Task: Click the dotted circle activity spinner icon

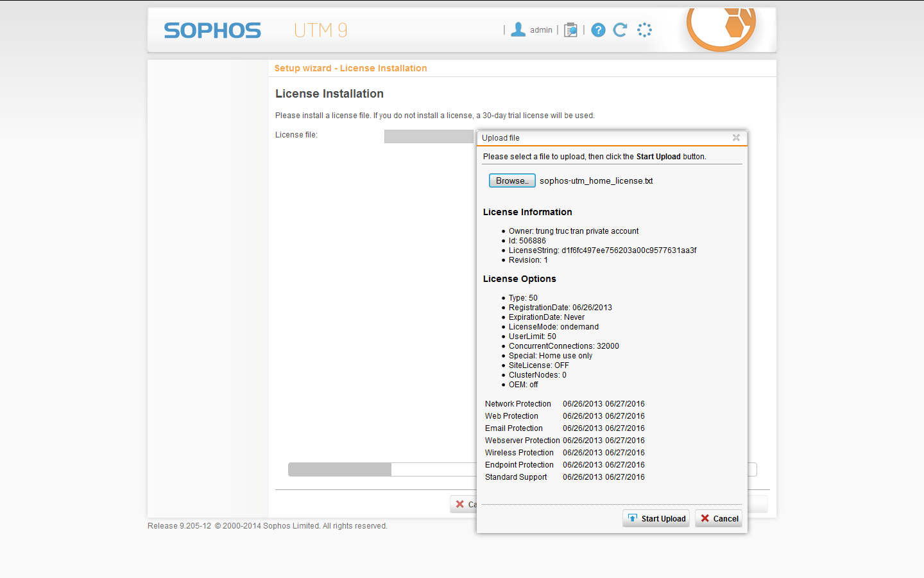Action: pos(644,30)
